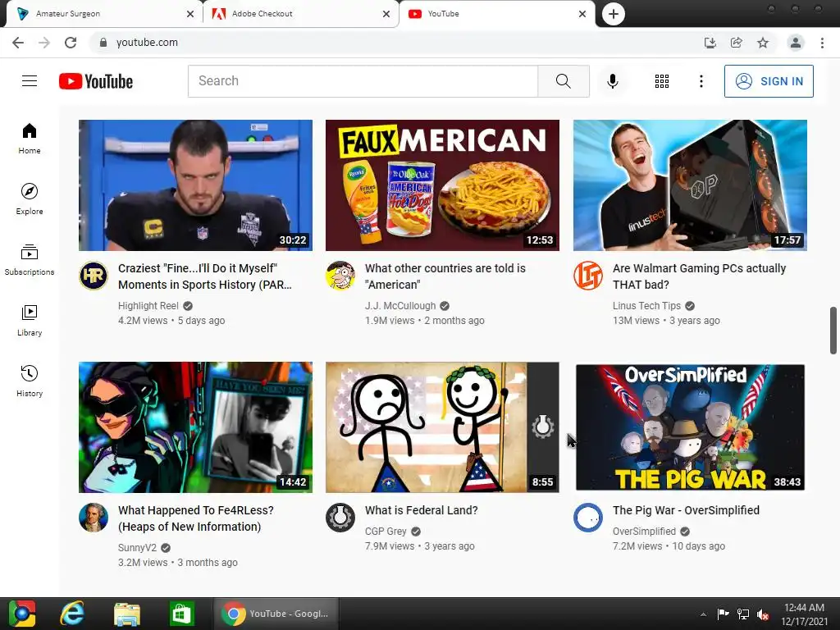Open the browser profile icon
This screenshot has width=840, height=630.
796,43
